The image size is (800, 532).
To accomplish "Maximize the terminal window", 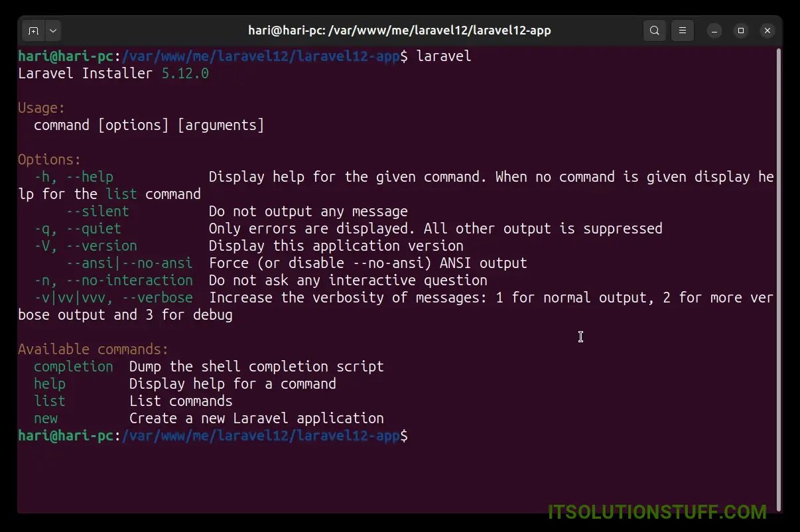I will [x=741, y=31].
